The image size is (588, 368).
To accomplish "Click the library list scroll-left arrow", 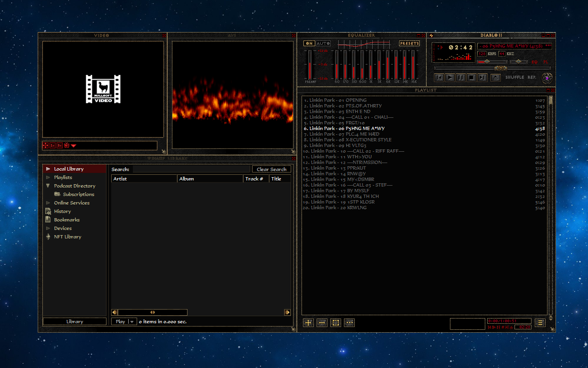I will point(114,312).
